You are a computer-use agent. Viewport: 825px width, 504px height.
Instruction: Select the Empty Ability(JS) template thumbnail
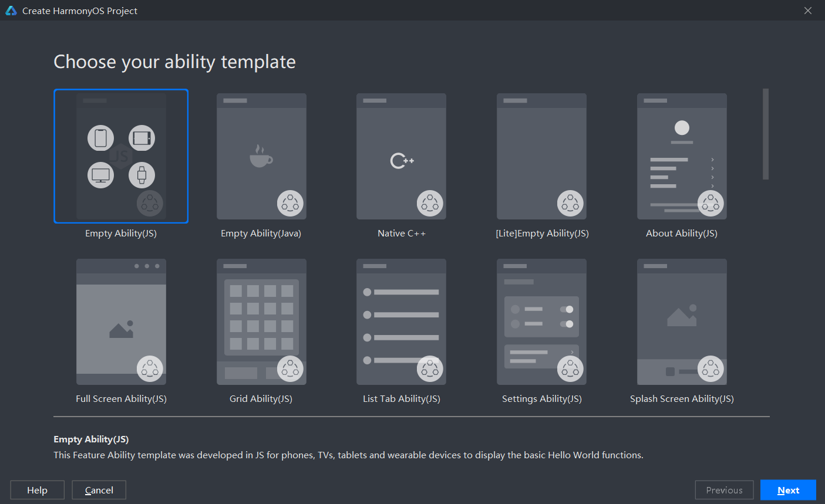click(x=121, y=156)
